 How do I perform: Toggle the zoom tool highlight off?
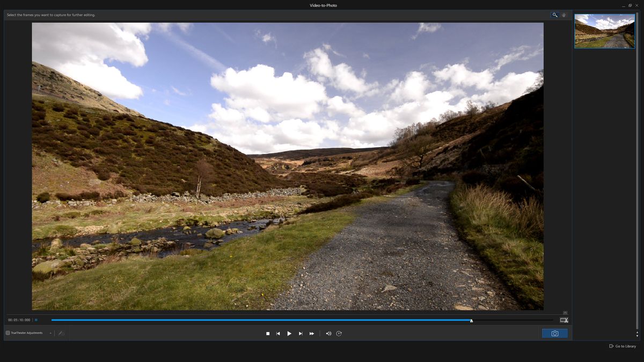tap(555, 14)
